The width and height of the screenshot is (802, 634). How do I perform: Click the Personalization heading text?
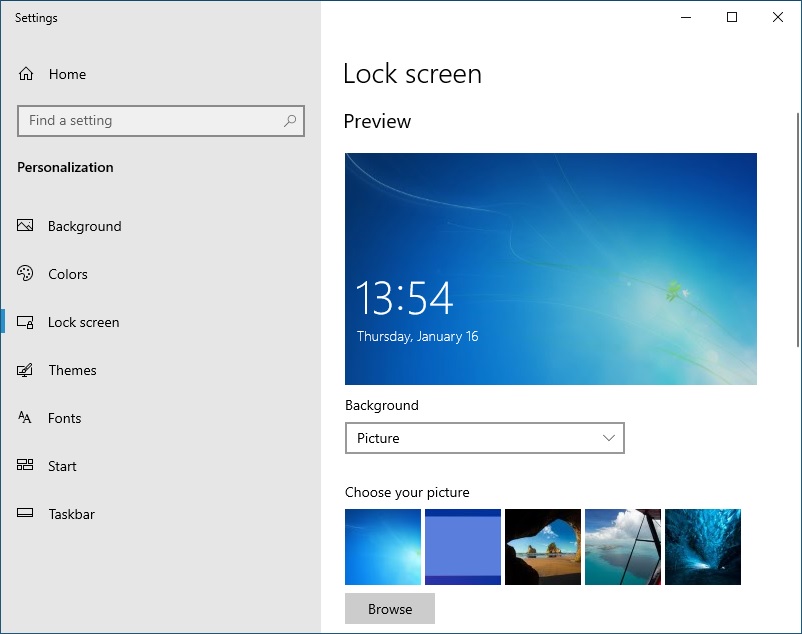point(65,168)
